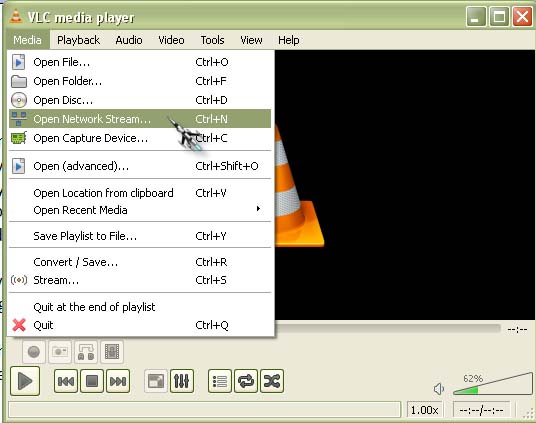This screenshot has height=423, width=536.
Task: Choose Open Location from clipboard
Action: (x=139, y=193)
